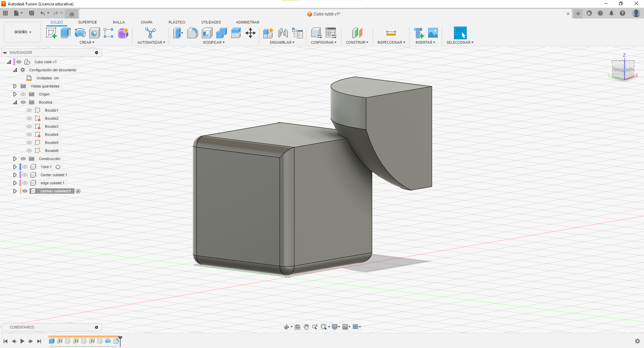This screenshot has width=644, height=348.
Task: Show the Origen folder via eye icon
Action: click(23, 94)
